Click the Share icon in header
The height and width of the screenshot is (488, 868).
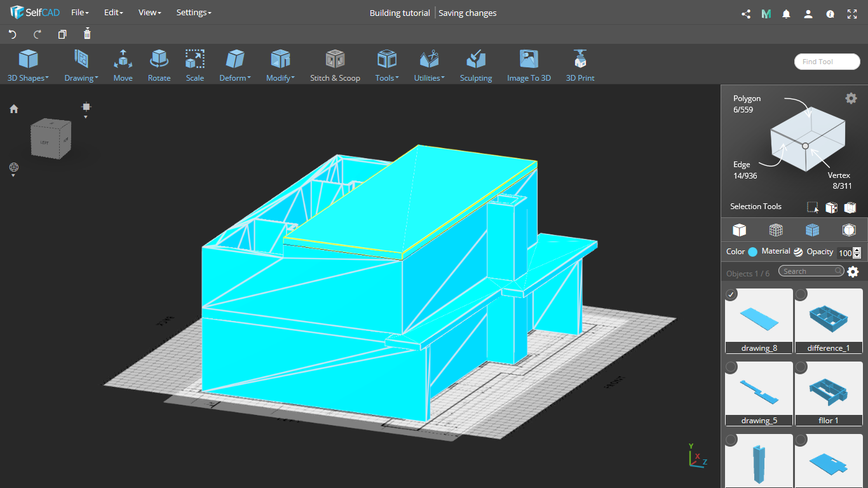[x=746, y=13]
